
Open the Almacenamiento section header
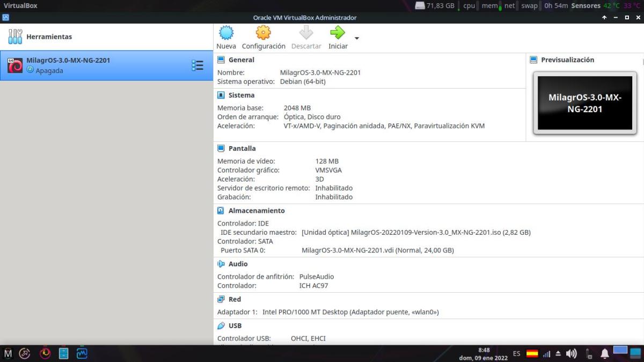pos(256,211)
